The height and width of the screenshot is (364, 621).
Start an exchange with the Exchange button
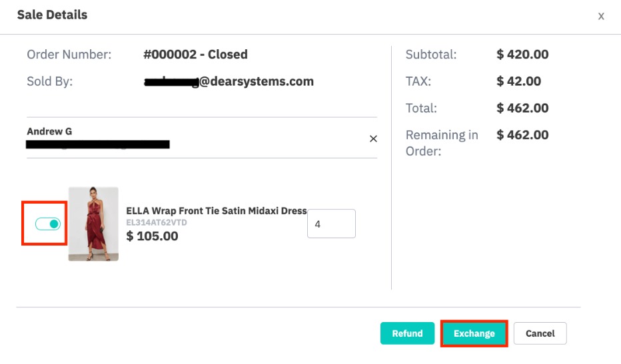point(474,333)
